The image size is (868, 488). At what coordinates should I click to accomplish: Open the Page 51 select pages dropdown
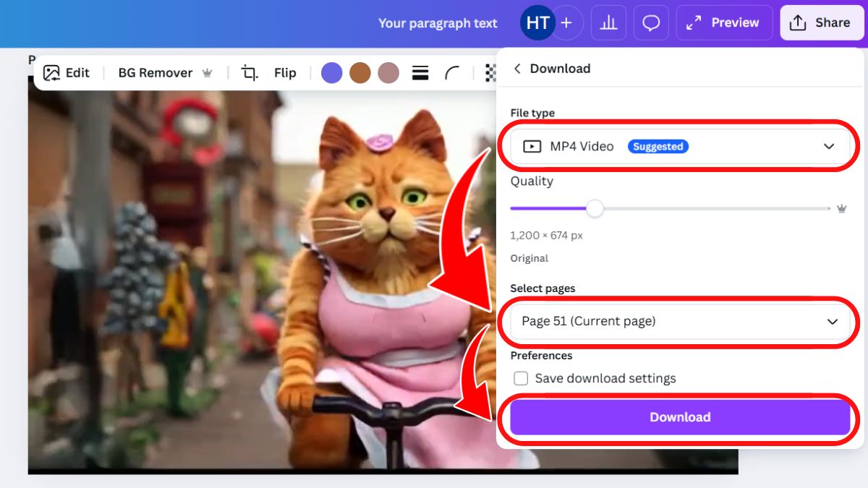pos(680,321)
